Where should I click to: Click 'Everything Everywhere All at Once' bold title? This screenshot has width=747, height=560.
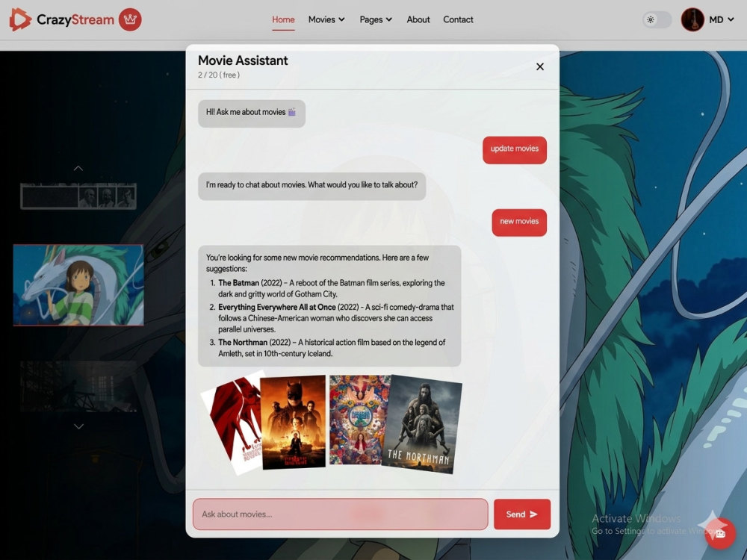[x=277, y=307]
